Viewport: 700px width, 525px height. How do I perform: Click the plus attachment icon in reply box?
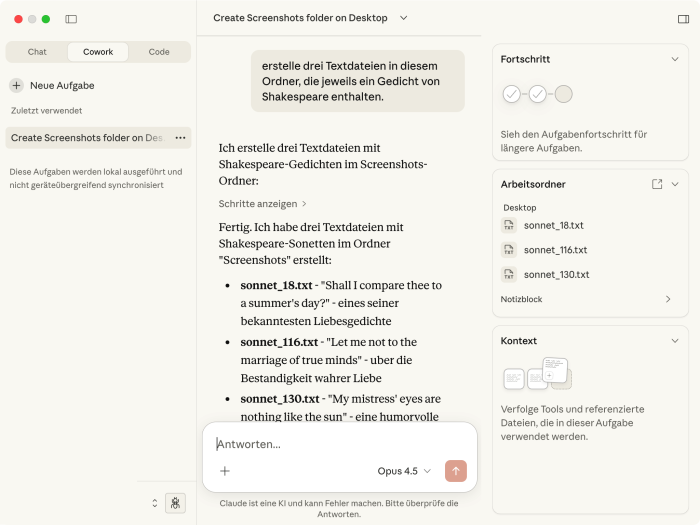[225, 471]
